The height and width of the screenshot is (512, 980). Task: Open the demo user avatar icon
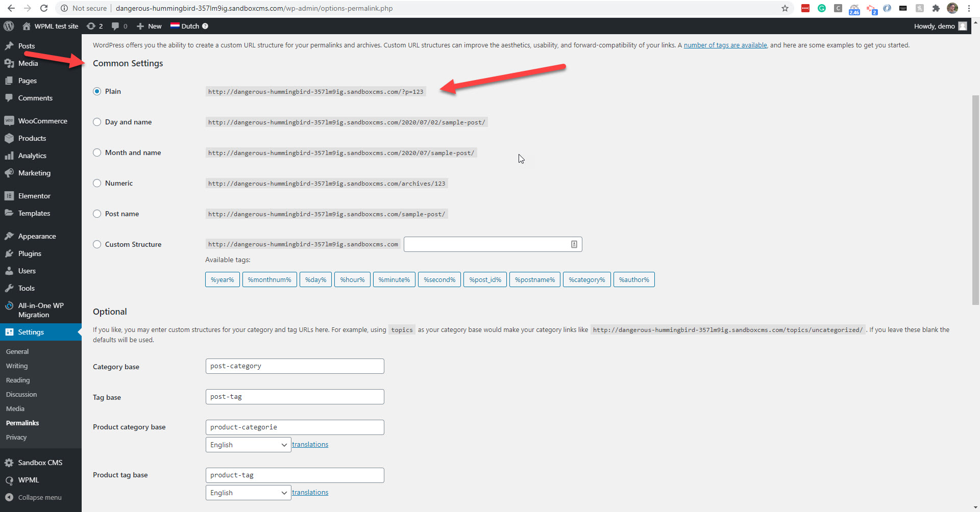pos(963,26)
